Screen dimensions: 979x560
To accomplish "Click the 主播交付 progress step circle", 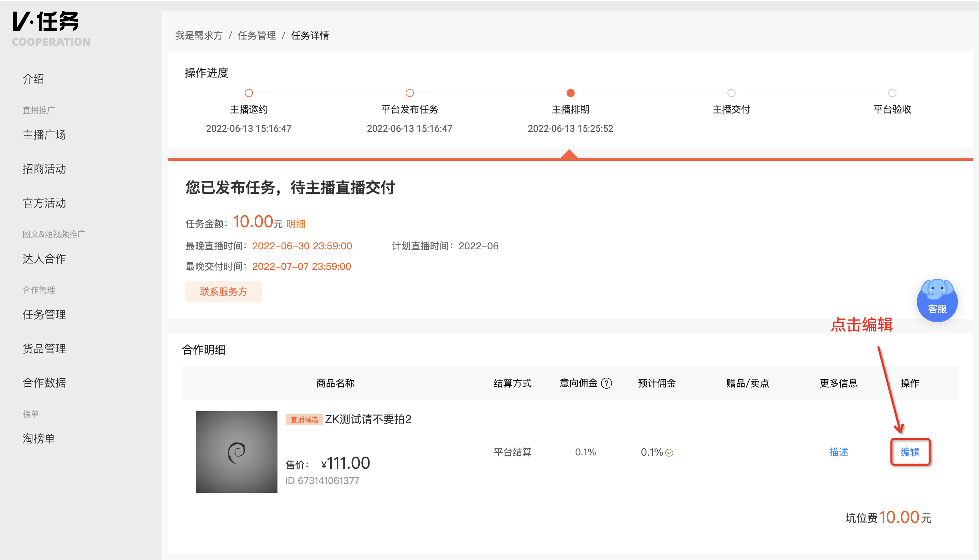I will click(x=731, y=93).
